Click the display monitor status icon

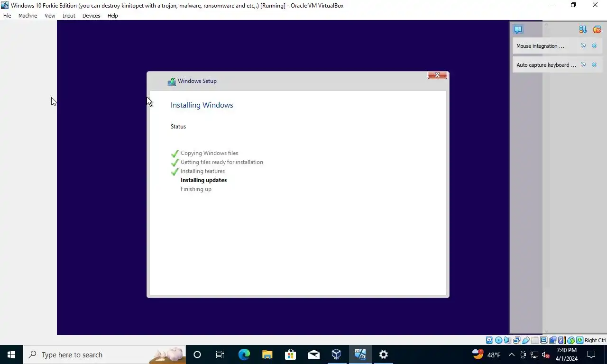[x=543, y=340]
